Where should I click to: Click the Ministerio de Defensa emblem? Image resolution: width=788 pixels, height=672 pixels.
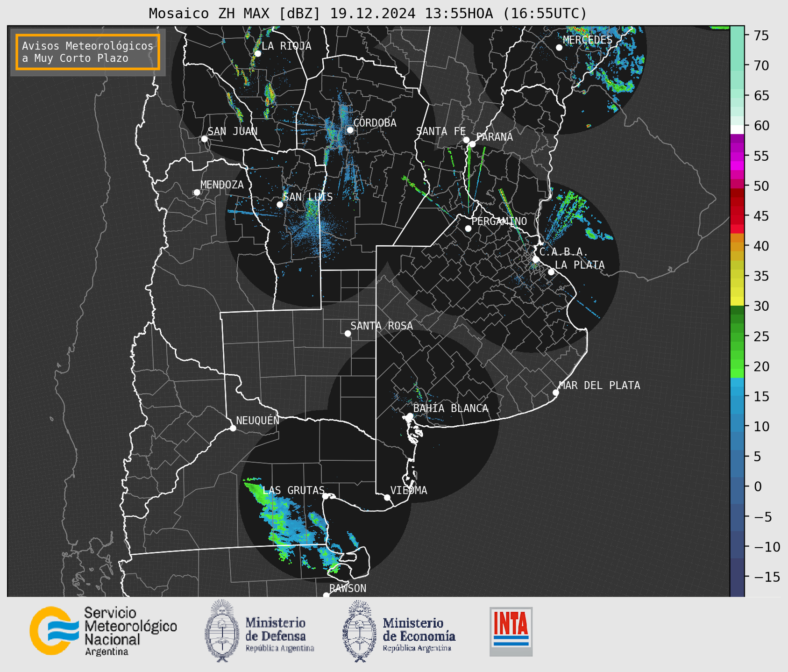[x=222, y=630]
